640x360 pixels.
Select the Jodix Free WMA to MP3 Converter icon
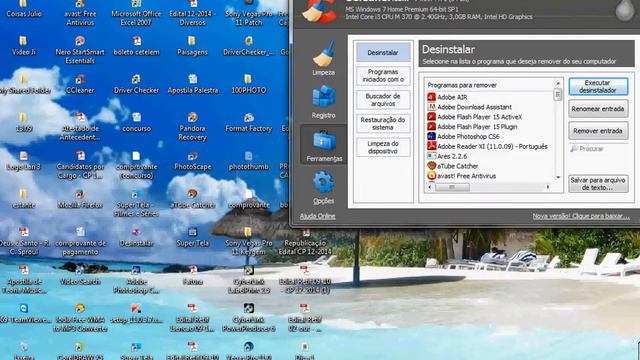[80, 317]
